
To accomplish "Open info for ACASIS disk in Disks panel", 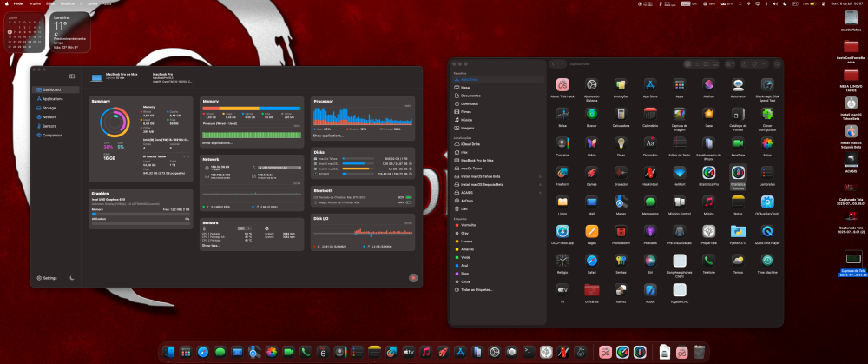I will 411,174.
